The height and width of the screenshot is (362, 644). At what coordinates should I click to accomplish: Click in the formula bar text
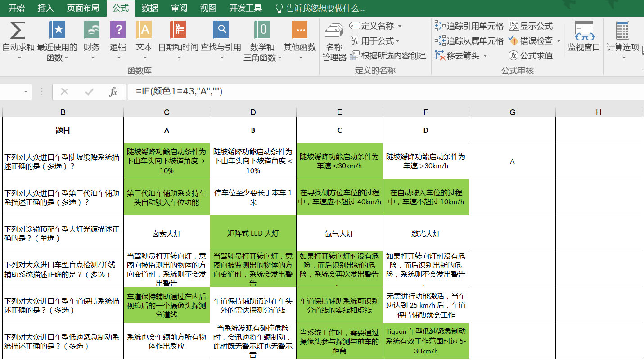tap(179, 92)
